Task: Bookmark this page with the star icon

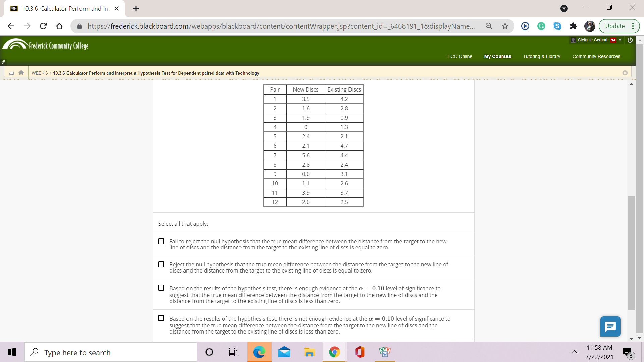Action: click(505, 26)
